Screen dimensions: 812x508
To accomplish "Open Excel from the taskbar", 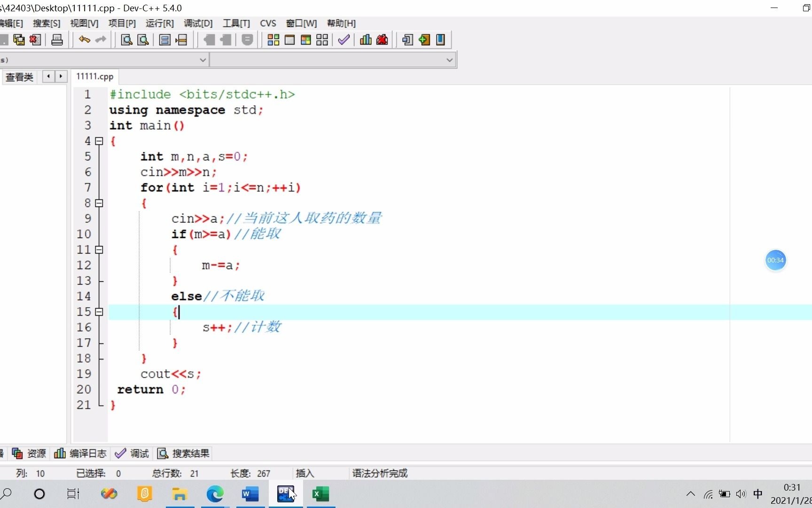I will pyautogui.click(x=321, y=494).
